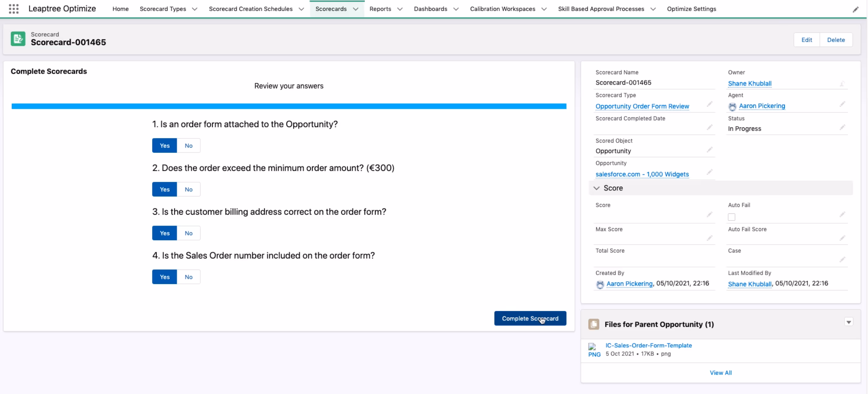Click the Files for Parent Opportunity icon
Viewport: 868px width, 394px height.
[x=593, y=324]
